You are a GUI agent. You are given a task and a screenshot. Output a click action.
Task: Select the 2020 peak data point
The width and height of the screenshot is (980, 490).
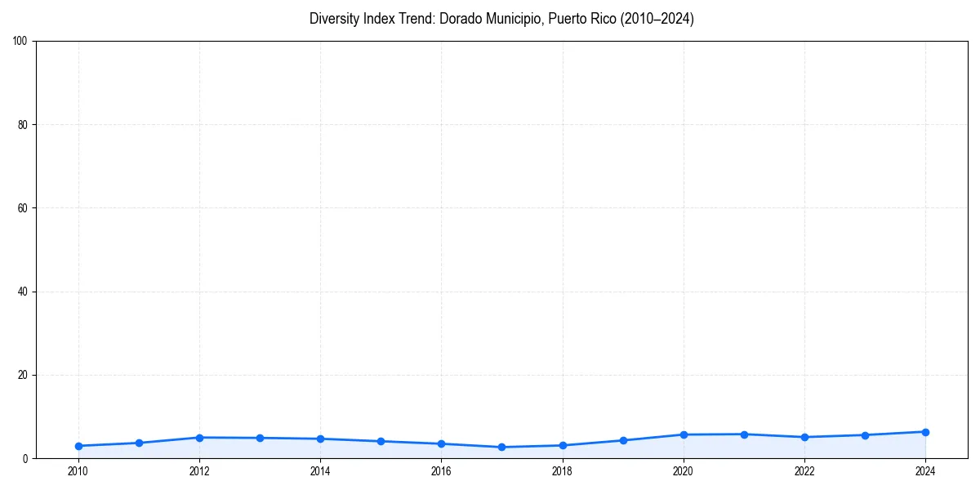tap(683, 434)
